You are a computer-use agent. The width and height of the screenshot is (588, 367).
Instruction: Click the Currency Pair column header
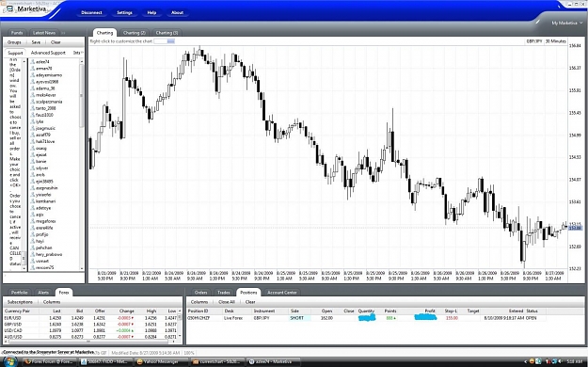[17, 311]
